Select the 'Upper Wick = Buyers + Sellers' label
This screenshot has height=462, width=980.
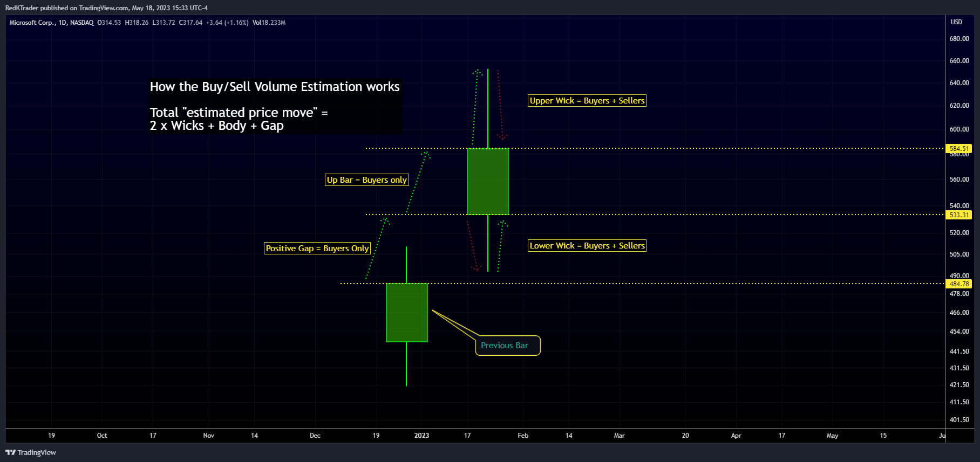[x=587, y=101]
